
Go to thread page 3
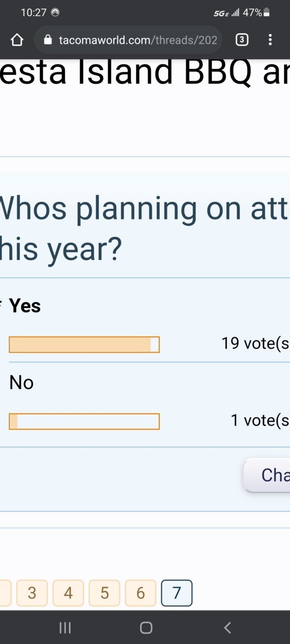[x=32, y=593]
